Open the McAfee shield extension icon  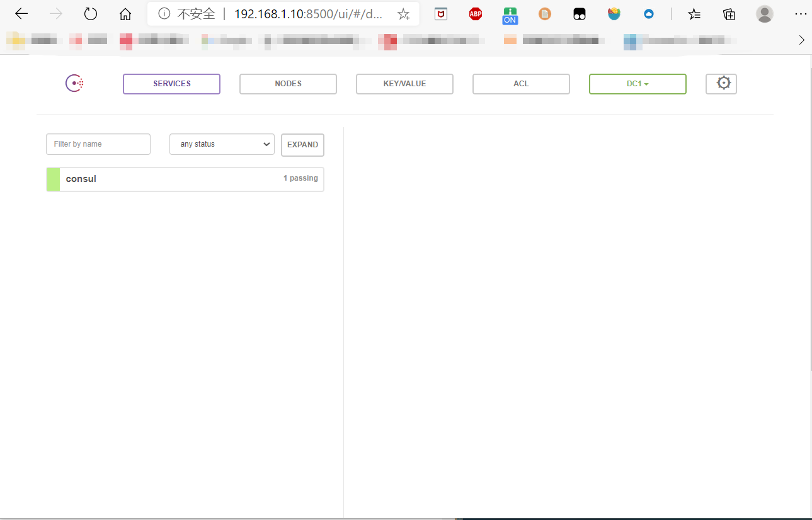(x=441, y=14)
